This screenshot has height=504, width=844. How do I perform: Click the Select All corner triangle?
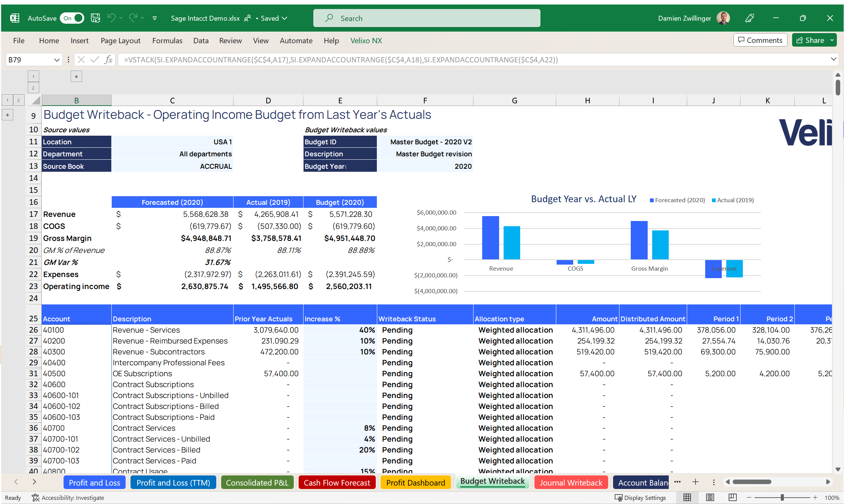tap(36, 100)
